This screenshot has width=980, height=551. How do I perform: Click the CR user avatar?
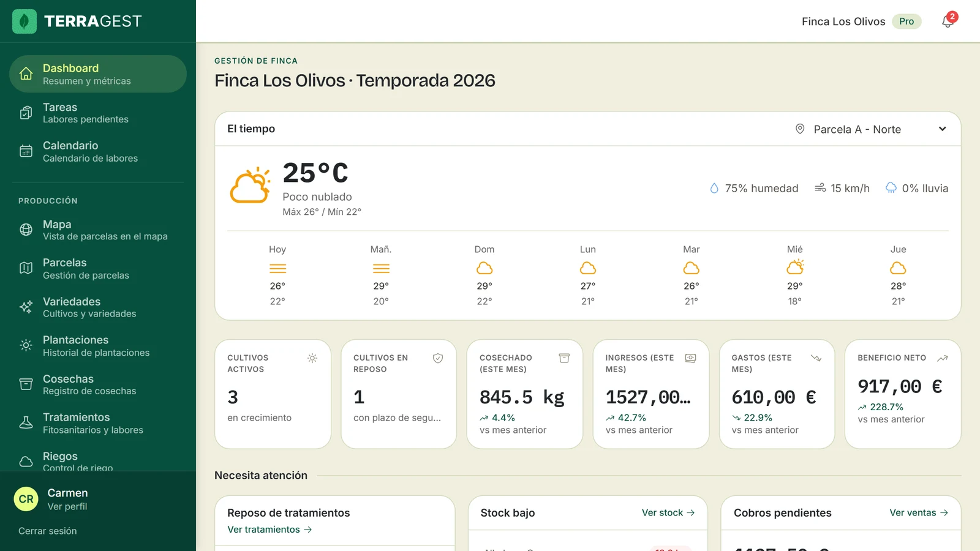(26, 499)
